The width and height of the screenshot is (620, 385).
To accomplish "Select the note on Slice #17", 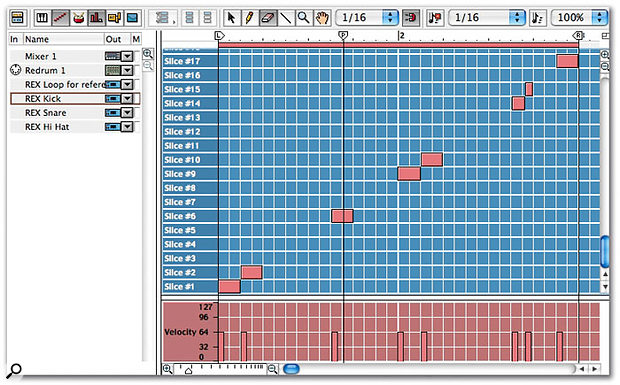I will 567,61.
